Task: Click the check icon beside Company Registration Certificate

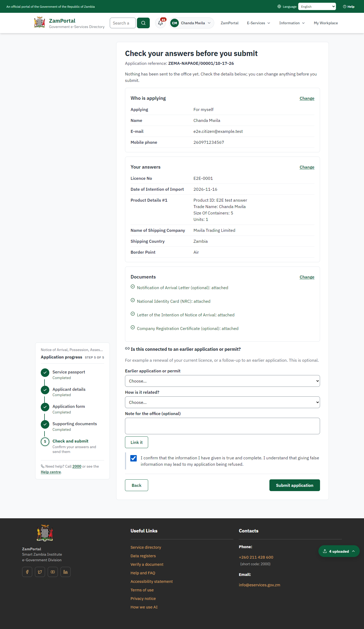Action: (x=133, y=327)
